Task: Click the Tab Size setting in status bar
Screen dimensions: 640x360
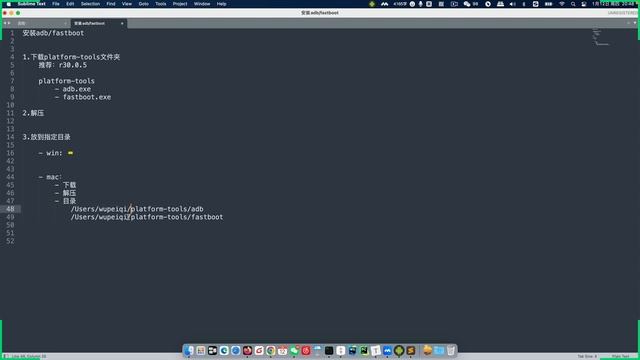Action: 587,356
